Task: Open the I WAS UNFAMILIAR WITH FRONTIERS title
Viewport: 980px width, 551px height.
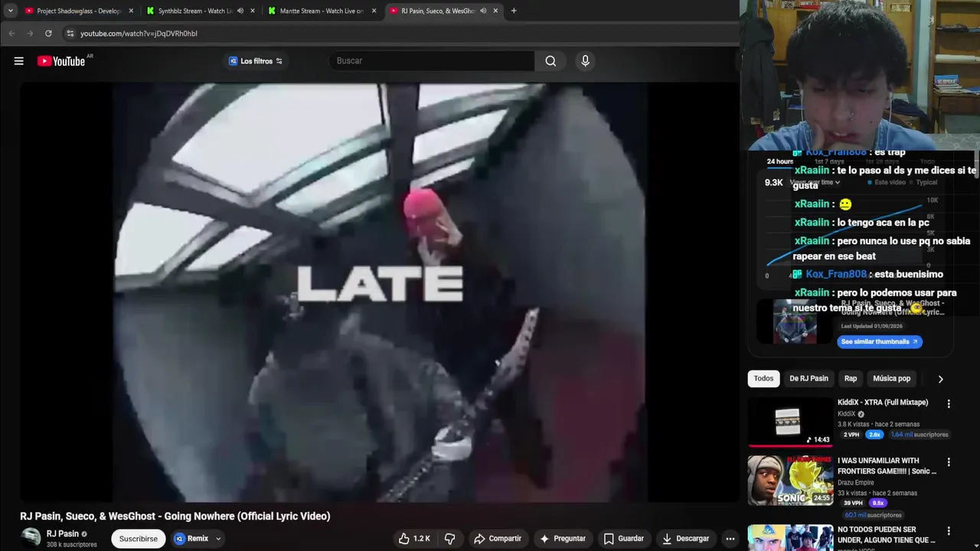Action: (887, 466)
